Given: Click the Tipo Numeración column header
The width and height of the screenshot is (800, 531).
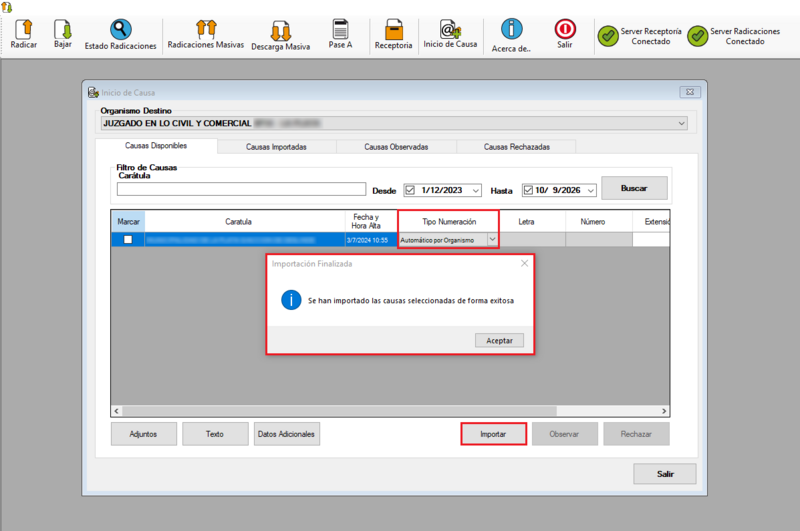Looking at the screenshot, I should click(449, 221).
